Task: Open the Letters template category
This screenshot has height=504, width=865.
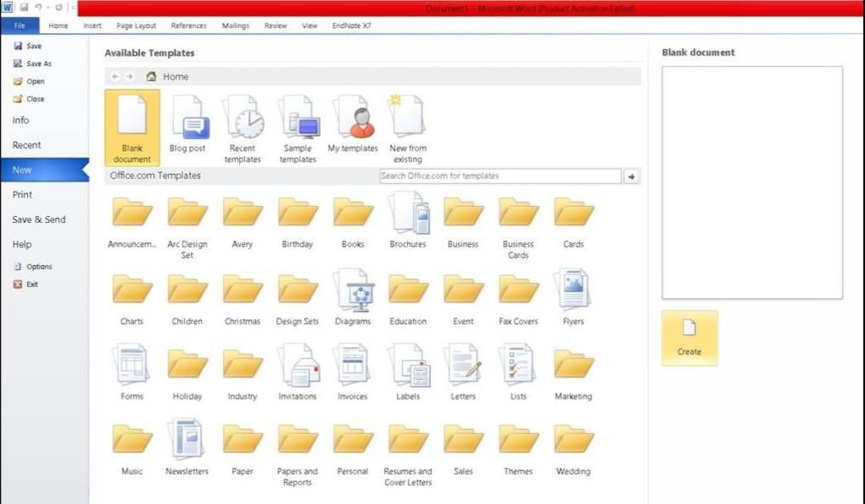Action: pyautogui.click(x=463, y=373)
